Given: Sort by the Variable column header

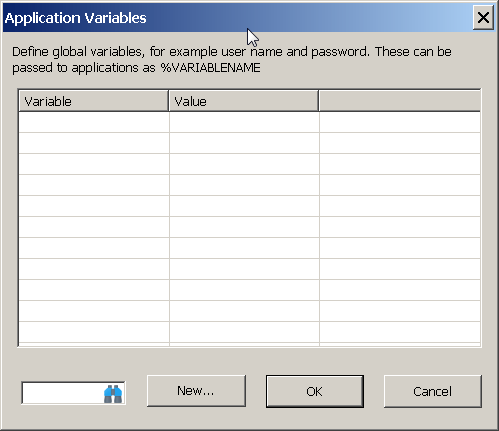Looking at the screenshot, I should point(94,101).
